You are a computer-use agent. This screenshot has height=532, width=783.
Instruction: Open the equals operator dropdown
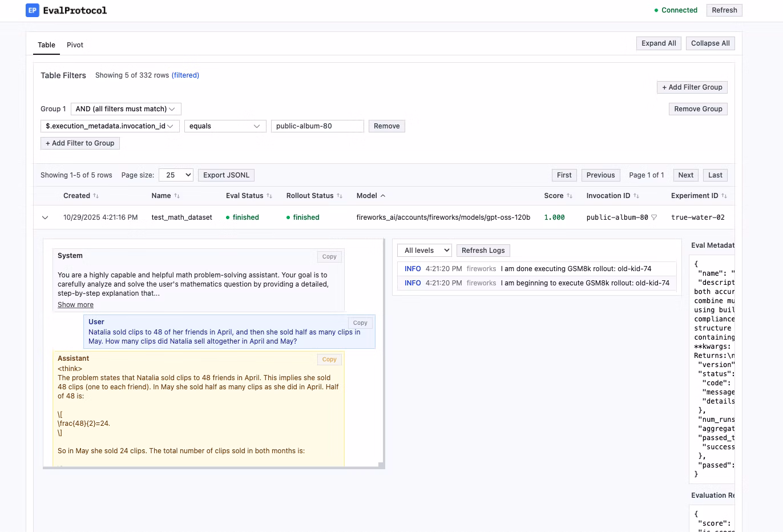tap(225, 126)
